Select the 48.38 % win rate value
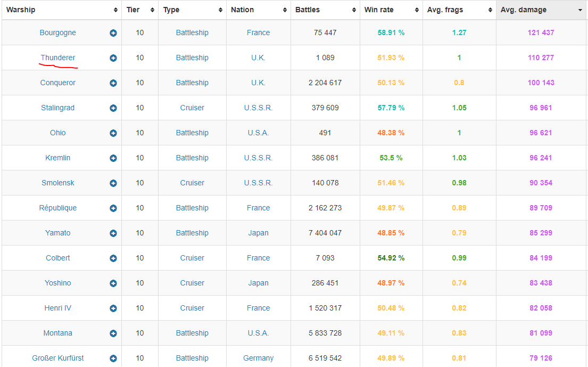Image resolution: width=588 pixels, height=367 pixels. click(x=391, y=133)
